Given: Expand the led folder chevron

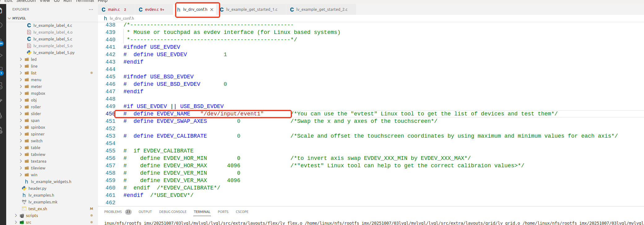Looking at the screenshot, I should pyautogui.click(x=21, y=59).
